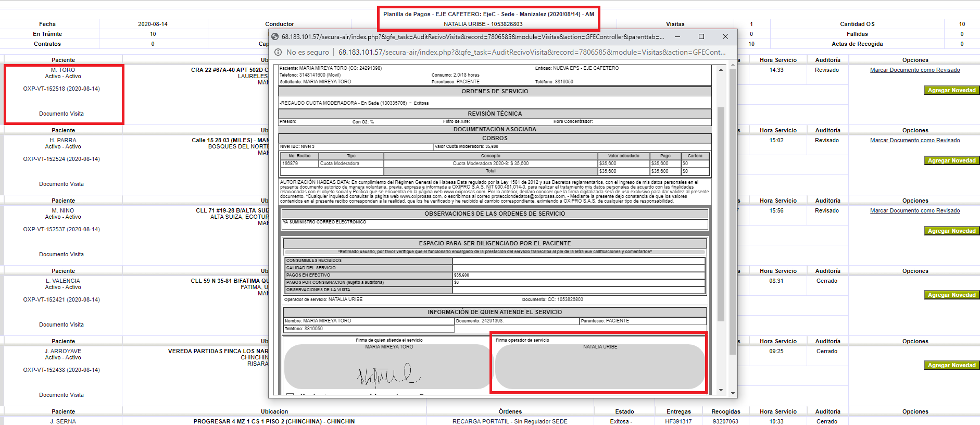
Task: Click 'YA SUMINISTRO CORREO ELECTRONICO' observation
Action: (x=324, y=222)
